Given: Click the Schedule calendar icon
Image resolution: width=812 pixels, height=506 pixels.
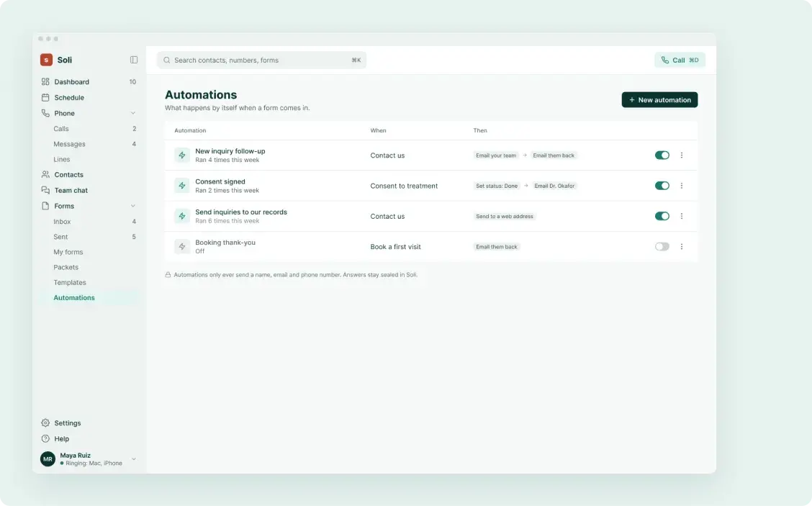Looking at the screenshot, I should [x=45, y=97].
